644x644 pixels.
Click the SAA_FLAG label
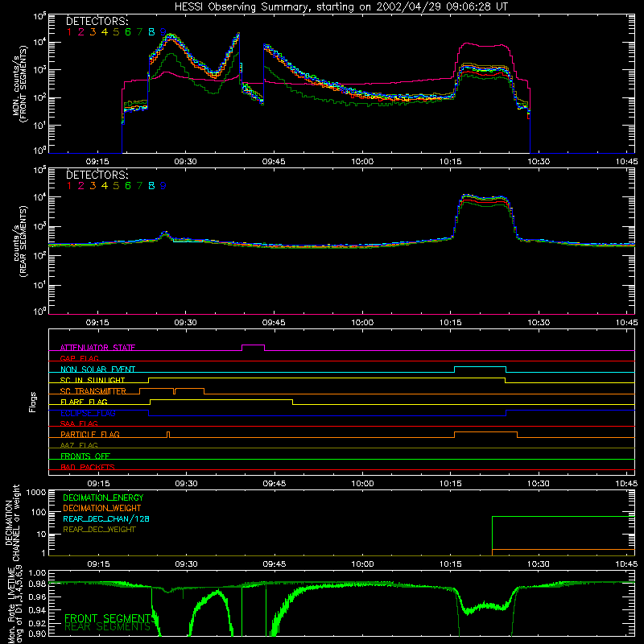[x=79, y=423]
